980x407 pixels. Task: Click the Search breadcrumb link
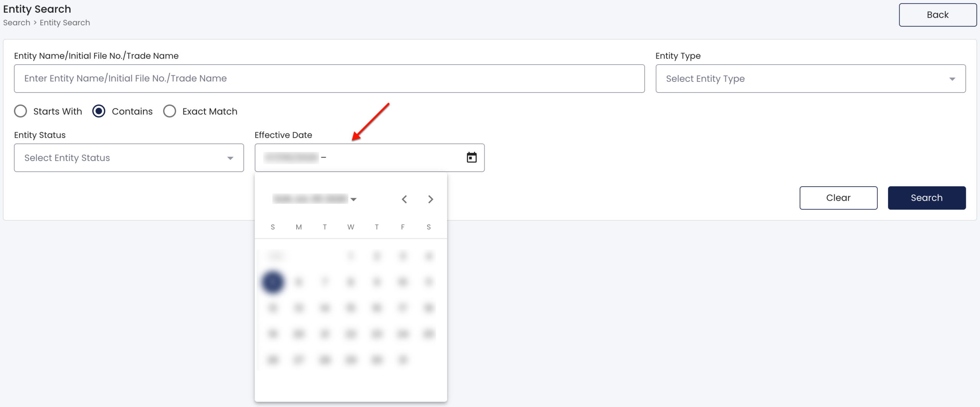pos(17,23)
